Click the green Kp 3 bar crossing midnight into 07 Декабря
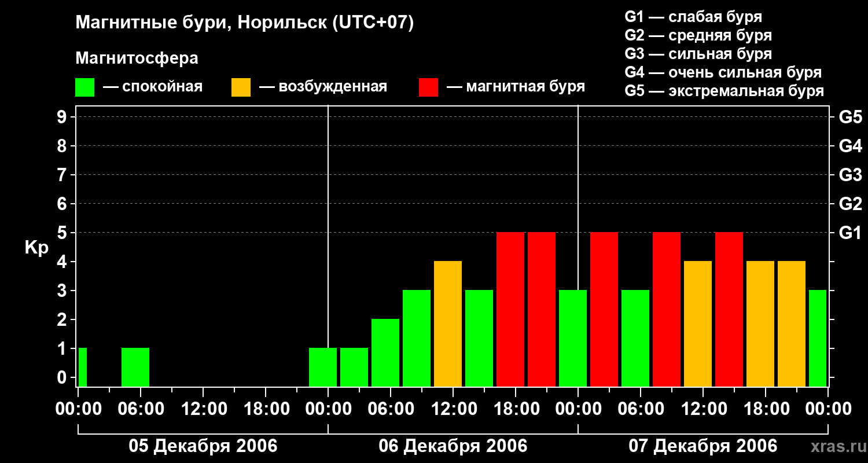The height and width of the screenshot is (463, 868). click(573, 338)
